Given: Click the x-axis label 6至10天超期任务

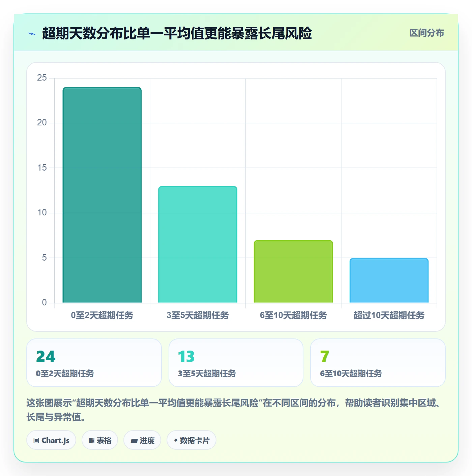Looking at the screenshot, I should coord(293,315).
